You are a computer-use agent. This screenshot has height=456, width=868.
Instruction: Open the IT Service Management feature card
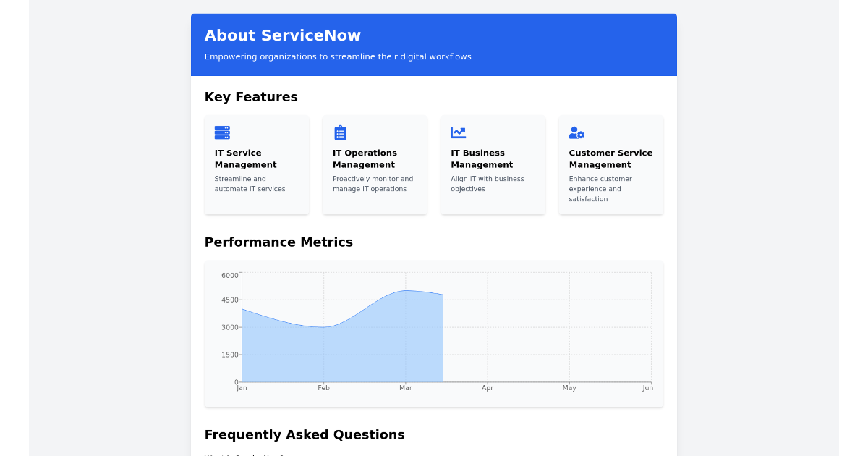click(x=257, y=164)
